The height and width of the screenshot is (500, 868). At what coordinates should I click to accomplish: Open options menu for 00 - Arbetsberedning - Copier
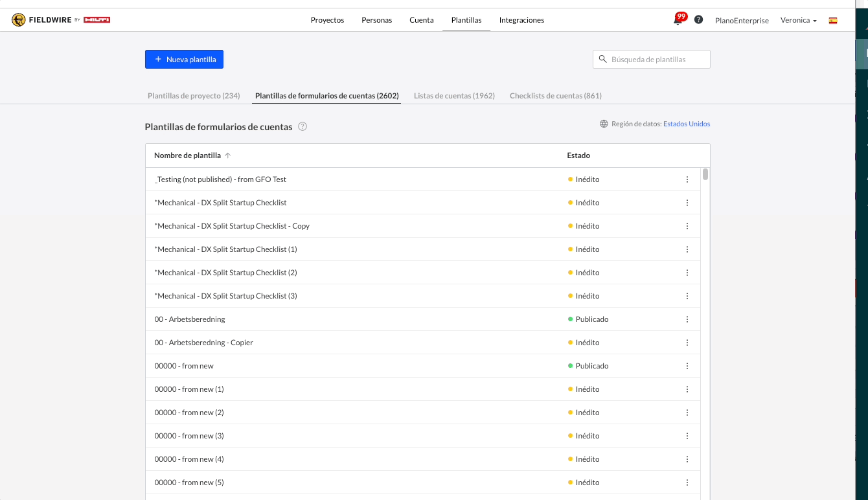[687, 343]
